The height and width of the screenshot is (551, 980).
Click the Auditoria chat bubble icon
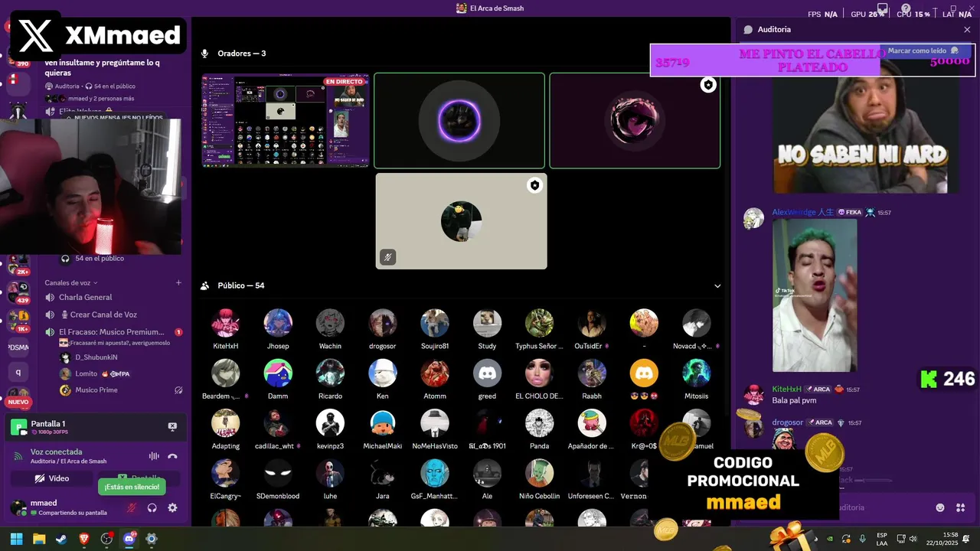(x=748, y=29)
